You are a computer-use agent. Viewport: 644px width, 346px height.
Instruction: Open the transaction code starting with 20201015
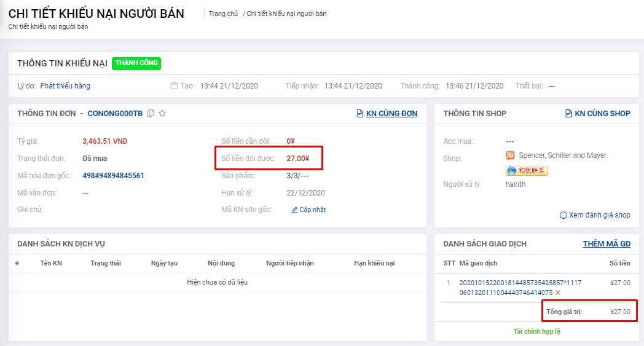click(x=520, y=283)
